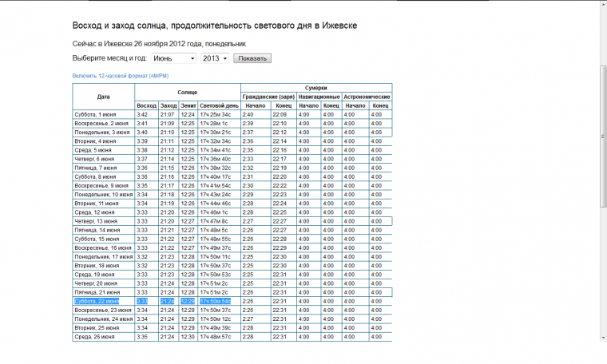Click the Дата column header

(103, 97)
